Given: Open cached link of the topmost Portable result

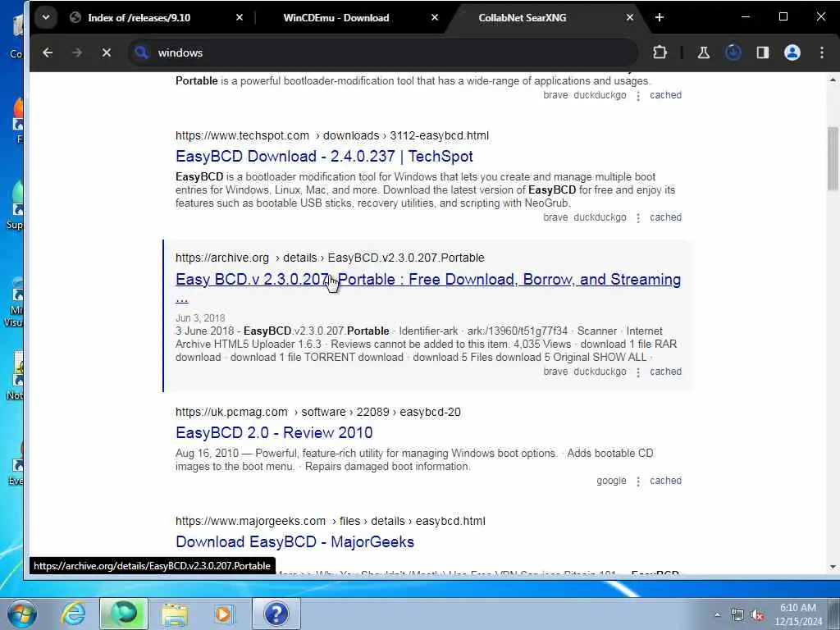Looking at the screenshot, I should coord(665,95).
